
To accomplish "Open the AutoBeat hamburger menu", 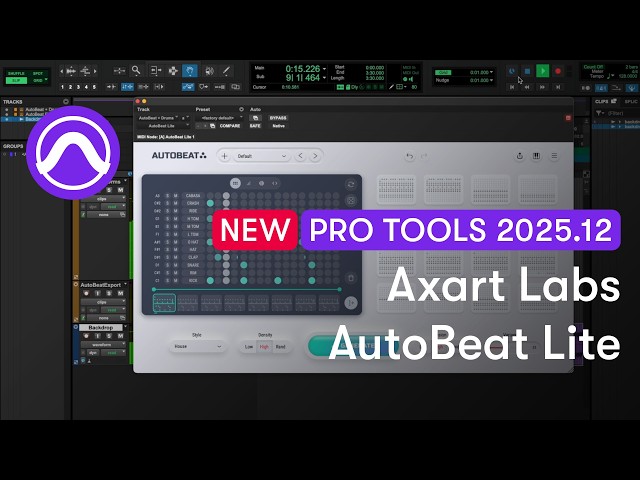I will coord(554,156).
